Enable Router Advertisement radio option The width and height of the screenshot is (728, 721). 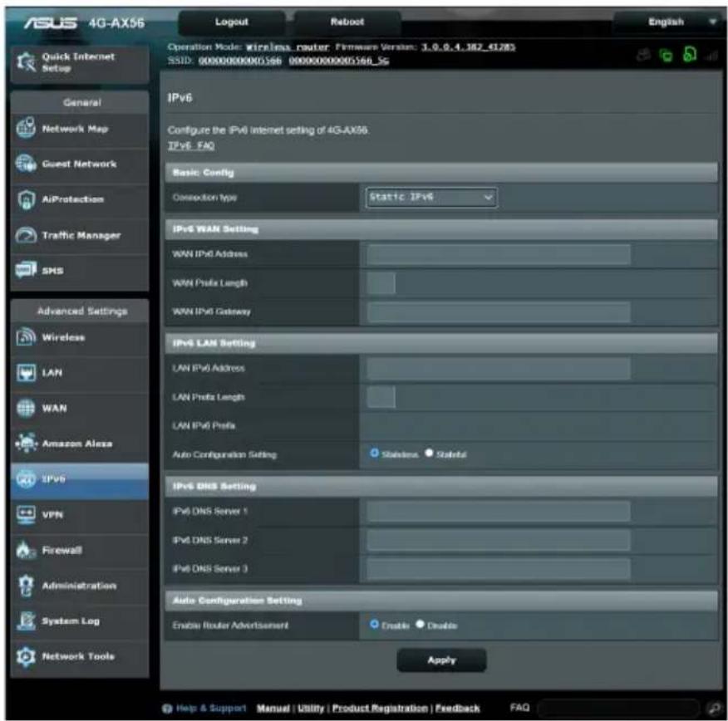coord(374,624)
